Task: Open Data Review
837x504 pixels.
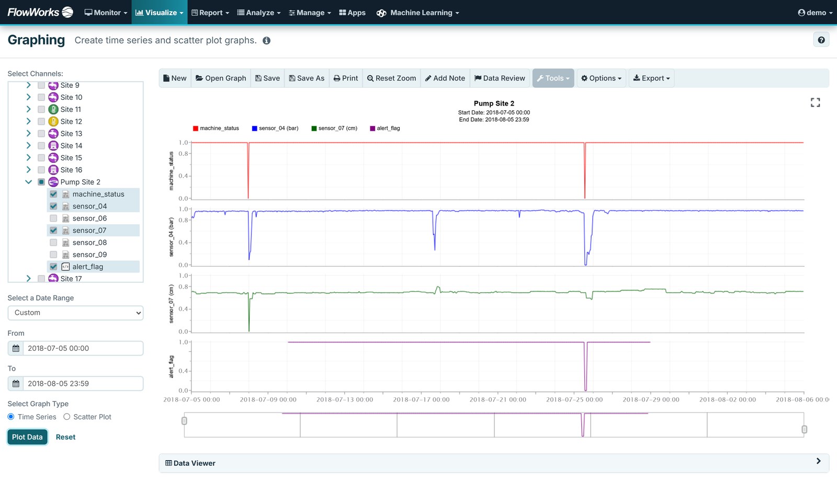Action: pyautogui.click(x=500, y=78)
